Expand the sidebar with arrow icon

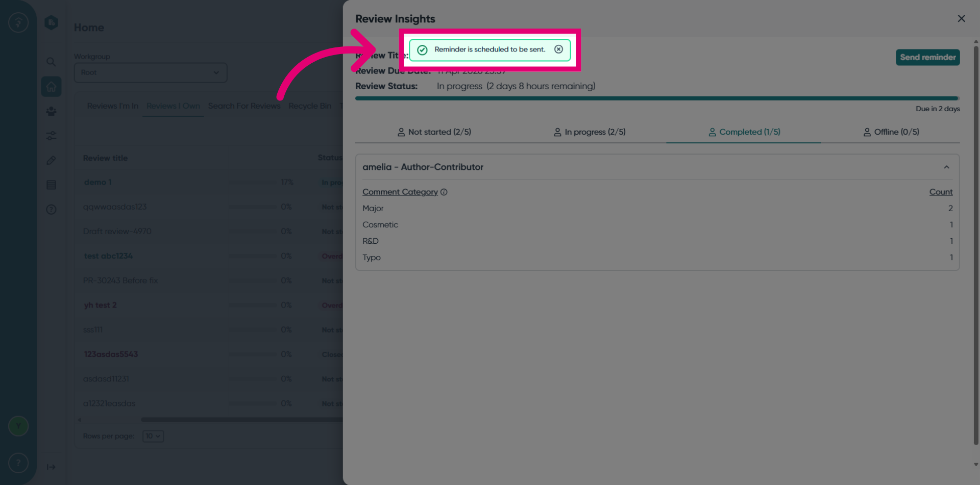51,467
